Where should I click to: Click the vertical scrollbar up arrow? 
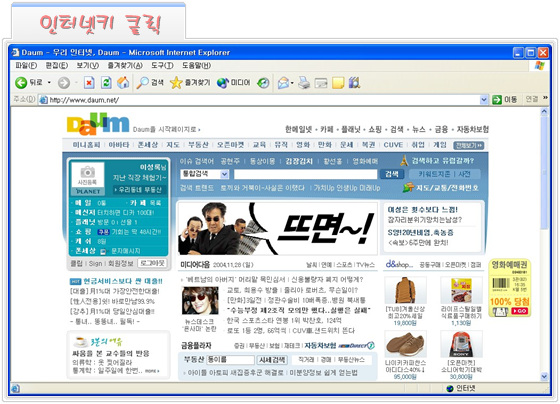(x=544, y=111)
